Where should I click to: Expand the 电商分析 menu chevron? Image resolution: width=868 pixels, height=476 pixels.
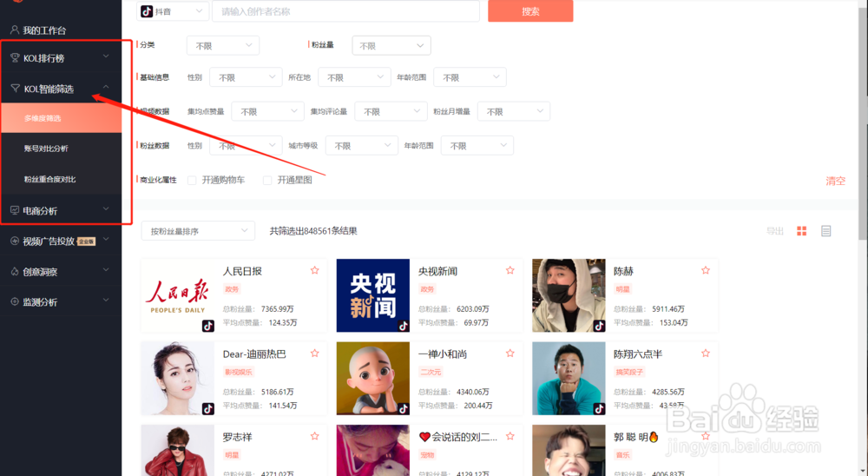106,209
